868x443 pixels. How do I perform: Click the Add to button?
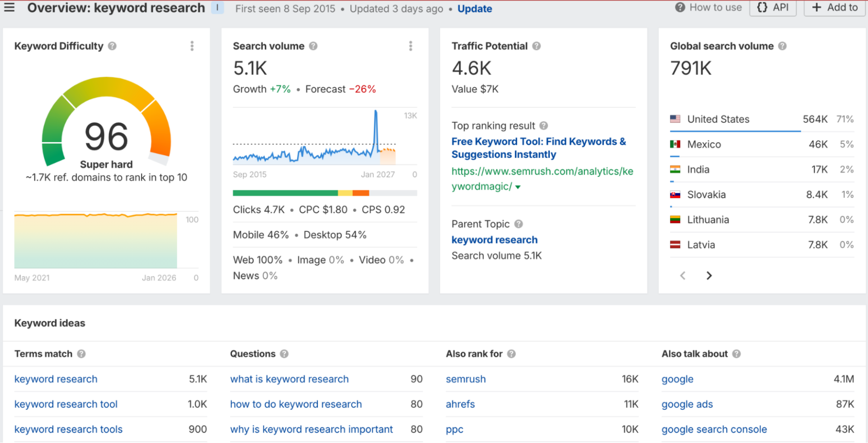(834, 7)
